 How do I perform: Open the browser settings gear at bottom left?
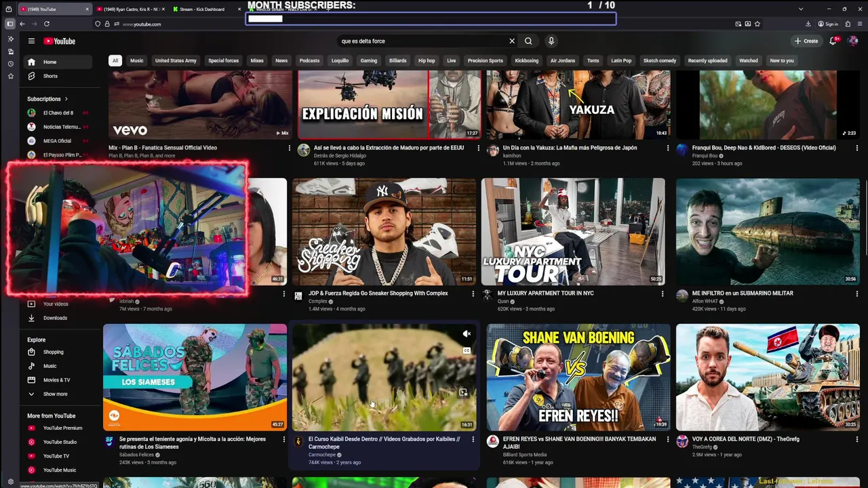tap(10, 481)
